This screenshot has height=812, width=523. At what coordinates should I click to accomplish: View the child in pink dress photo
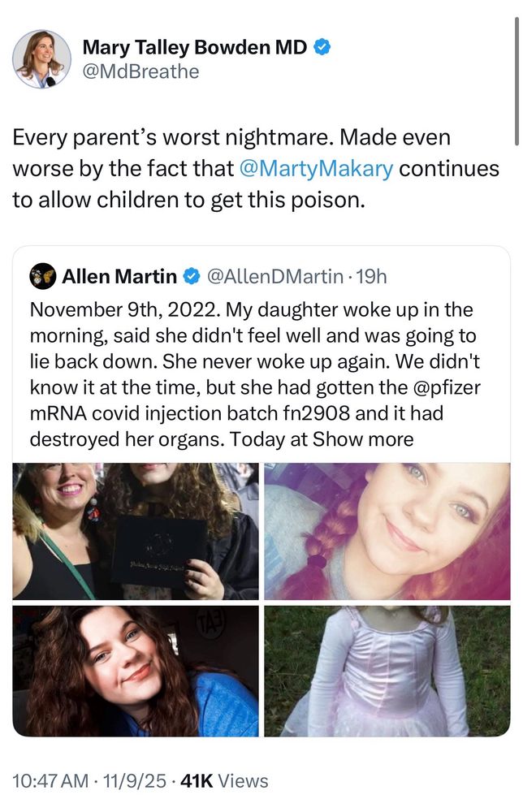(387, 671)
